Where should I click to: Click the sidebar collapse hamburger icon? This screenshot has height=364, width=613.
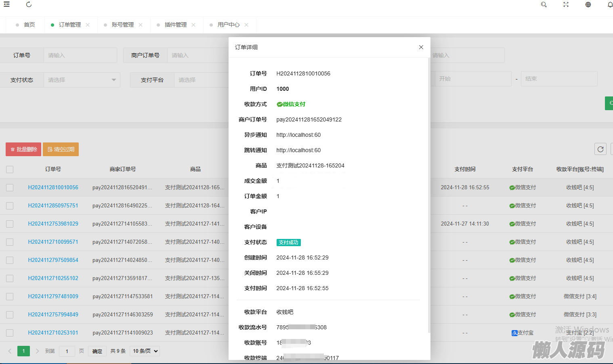[x=6, y=4]
